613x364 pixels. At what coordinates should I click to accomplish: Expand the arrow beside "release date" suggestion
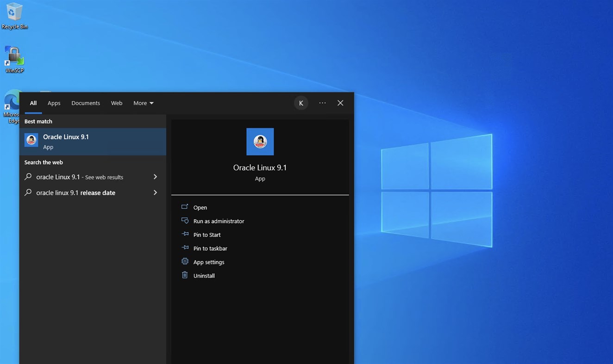click(x=156, y=193)
